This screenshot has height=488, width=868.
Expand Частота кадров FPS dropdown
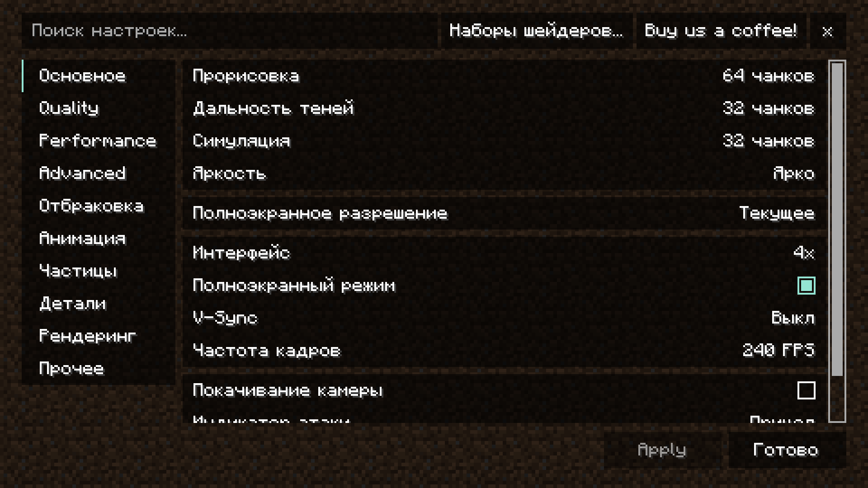[778, 350]
